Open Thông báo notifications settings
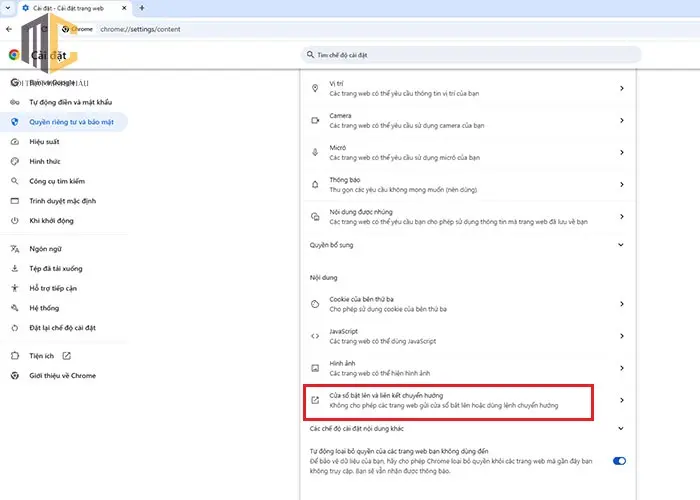The height and width of the screenshot is (500, 700). click(x=468, y=185)
